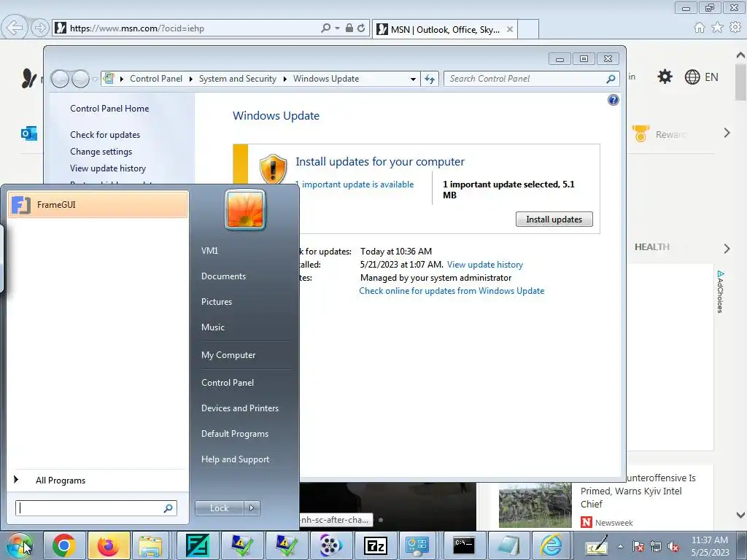Open Devices and Printers from Start menu
747x560 pixels.
coord(239,408)
